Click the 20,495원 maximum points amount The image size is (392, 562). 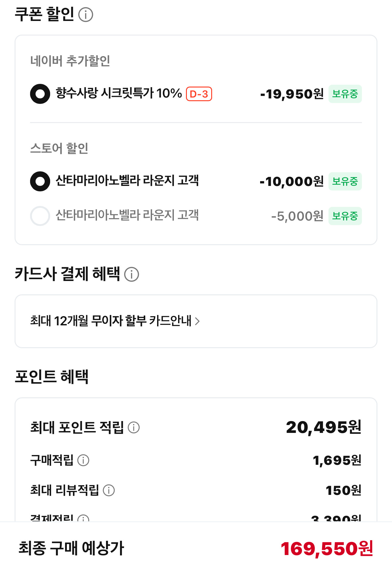click(x=324, y=427)
